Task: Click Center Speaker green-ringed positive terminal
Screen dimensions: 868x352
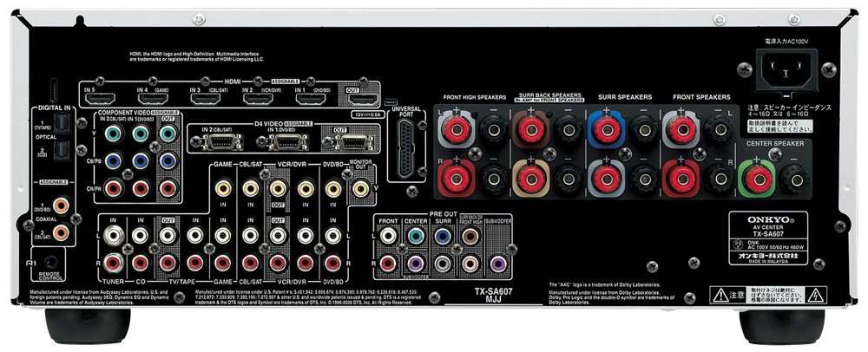Action: pos(758,179)
